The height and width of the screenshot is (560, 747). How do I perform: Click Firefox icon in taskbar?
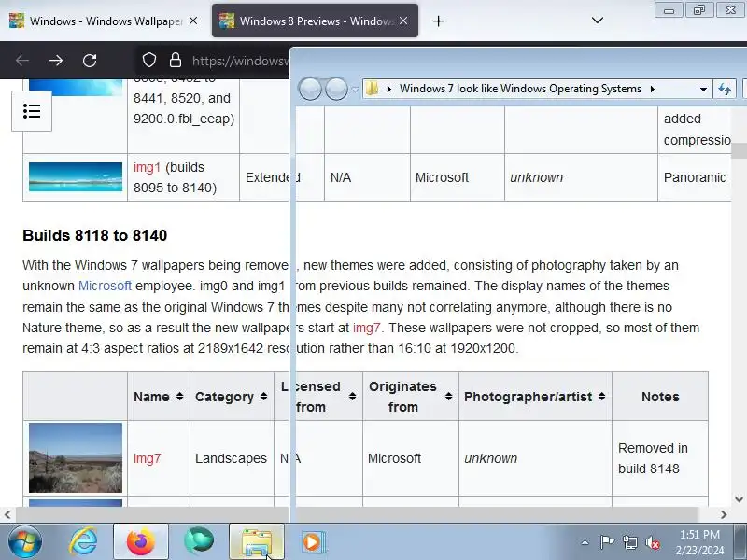(x=141, y=541)
